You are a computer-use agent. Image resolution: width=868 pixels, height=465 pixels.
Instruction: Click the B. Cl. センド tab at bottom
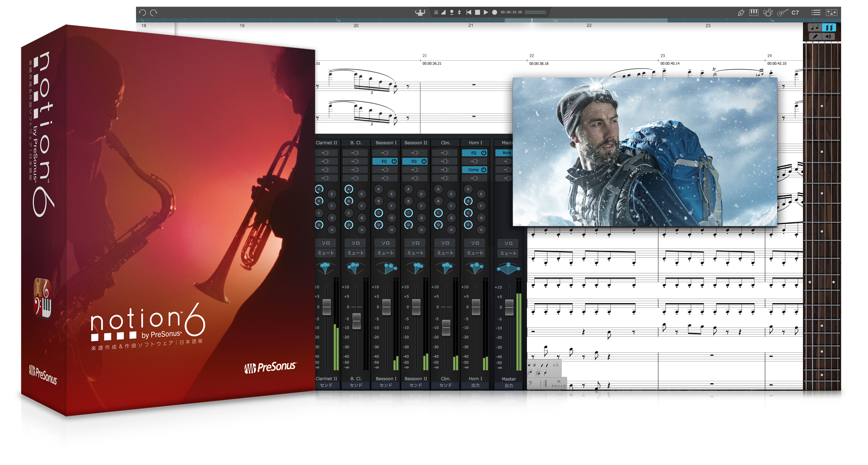356,385
